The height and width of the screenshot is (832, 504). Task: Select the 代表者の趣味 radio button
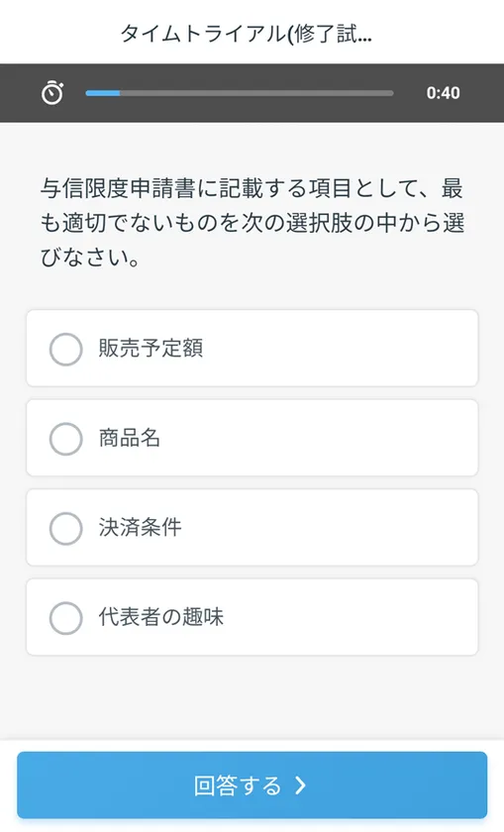pyautogui.click(x=65, y=618)
